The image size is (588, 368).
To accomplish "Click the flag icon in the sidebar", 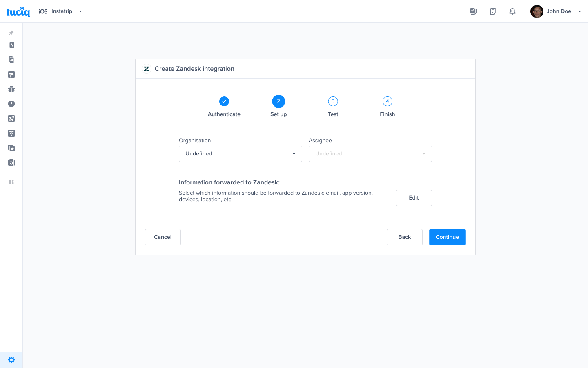I will pos(11,74).
